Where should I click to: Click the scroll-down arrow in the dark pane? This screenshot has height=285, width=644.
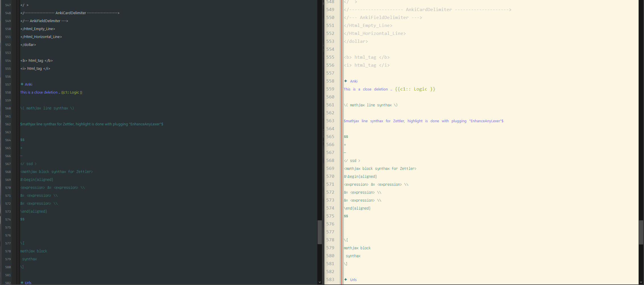tap(320, 282)
